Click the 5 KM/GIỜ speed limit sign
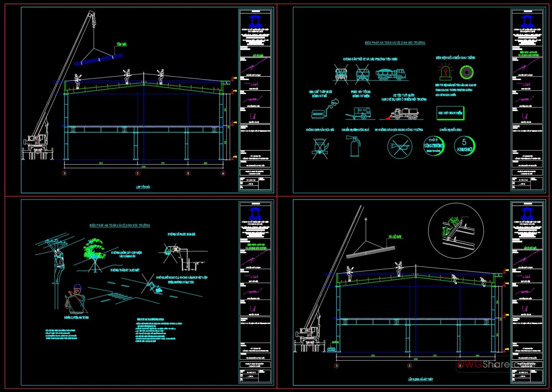552x392 pixels. click(x=464, y=145)
